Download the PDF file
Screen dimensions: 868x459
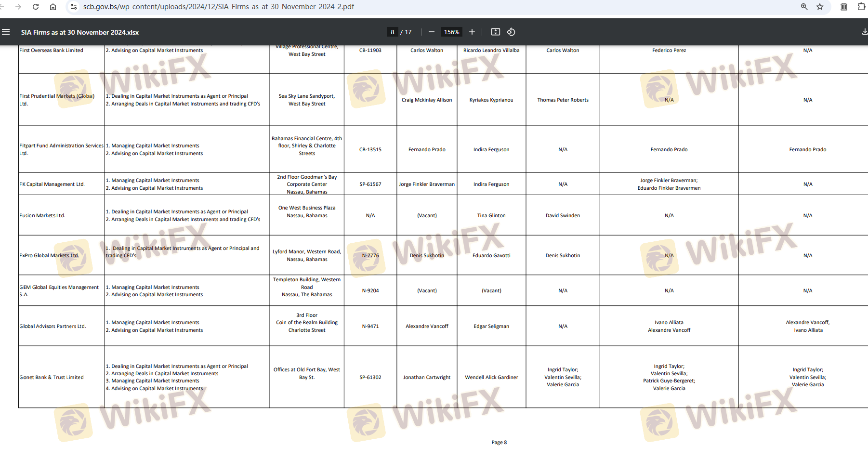click(x=864, y=32)
